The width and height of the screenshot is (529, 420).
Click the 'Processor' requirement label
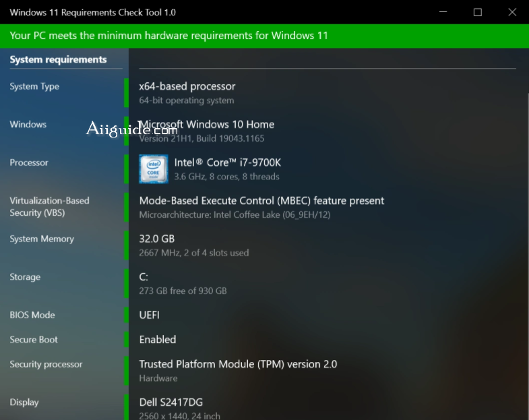(x=29, y=162)
